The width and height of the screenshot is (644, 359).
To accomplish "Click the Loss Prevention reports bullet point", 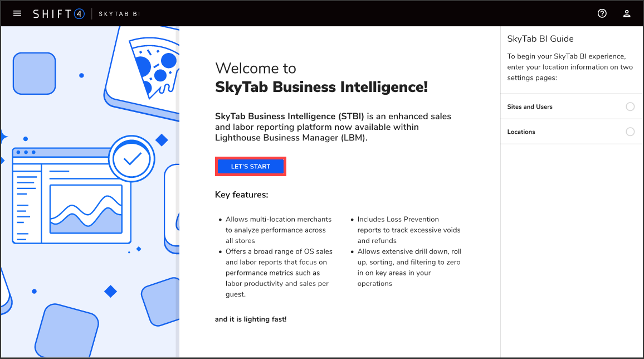I will 407,230.
